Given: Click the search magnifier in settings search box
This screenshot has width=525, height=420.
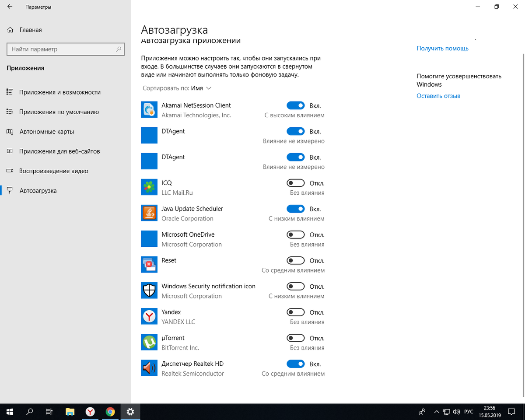Looking at the screenshot, I should (119, 49).
